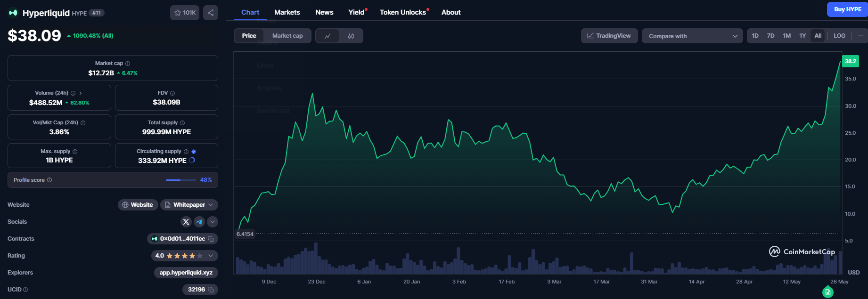Click the $38.09 price text
This screenshot has height=299, width=868.
(x=34, y=35)
